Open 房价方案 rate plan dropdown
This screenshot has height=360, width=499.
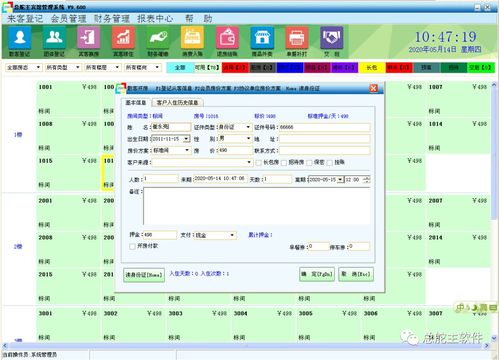[187, 150]
